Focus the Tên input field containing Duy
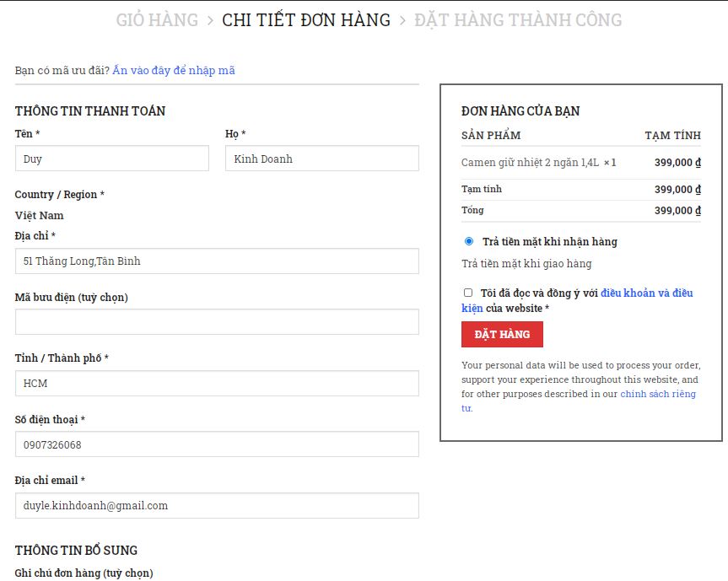Image resolution: width=728 pixels, height=581 pixels. (x=112, y=159)
